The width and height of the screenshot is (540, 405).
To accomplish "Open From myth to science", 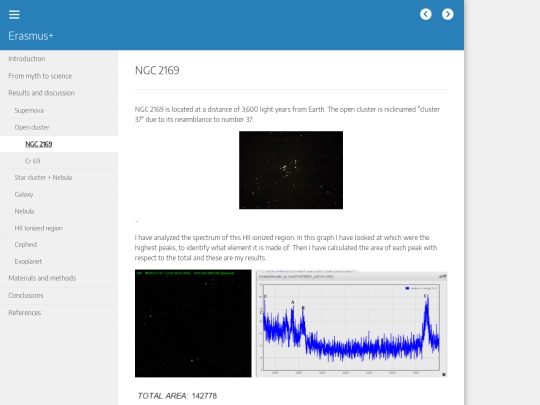I will tap(59, 76).
